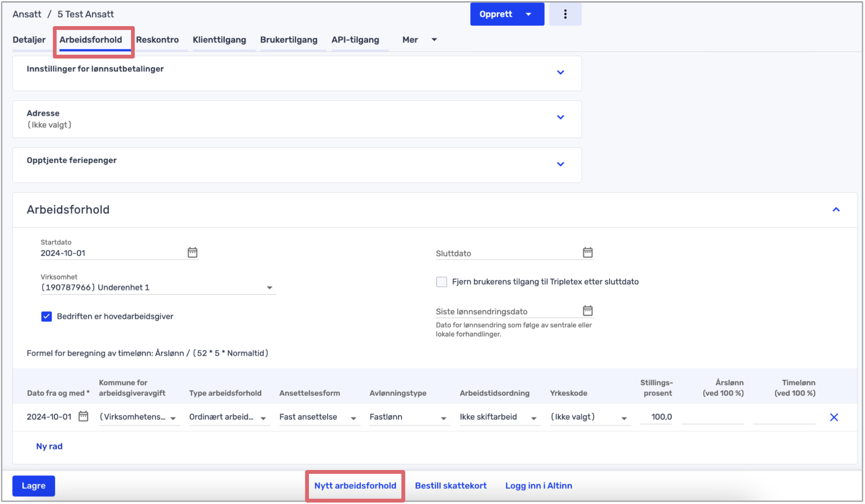Open the Ansettelsesform dropdown
The width and height of the screenshot is (865, 504).
pyautogui.click(x=319, y=417)
